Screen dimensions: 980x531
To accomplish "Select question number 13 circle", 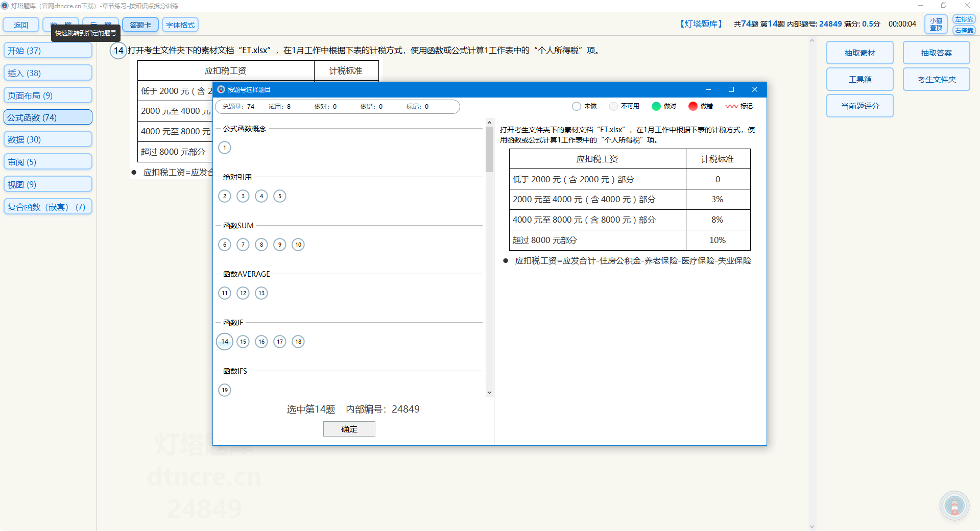I will click(x=261, y=293).
